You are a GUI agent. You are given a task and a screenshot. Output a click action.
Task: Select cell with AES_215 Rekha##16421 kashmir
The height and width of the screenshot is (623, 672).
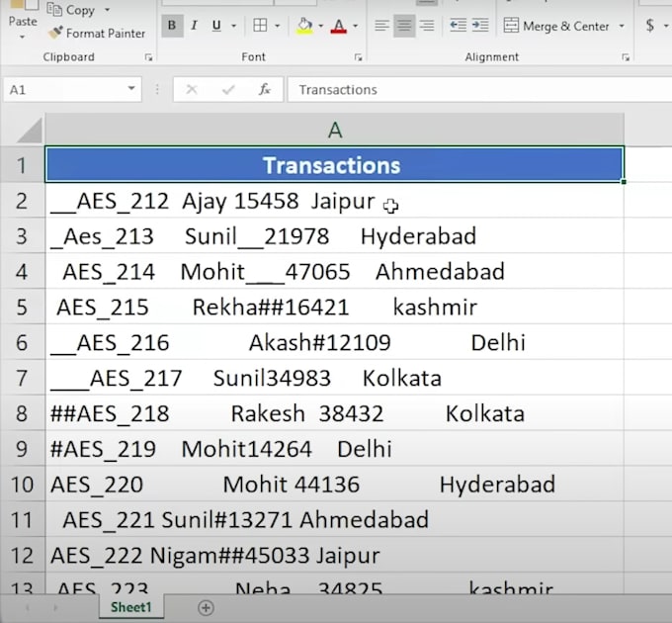click(x=334, y=308)
